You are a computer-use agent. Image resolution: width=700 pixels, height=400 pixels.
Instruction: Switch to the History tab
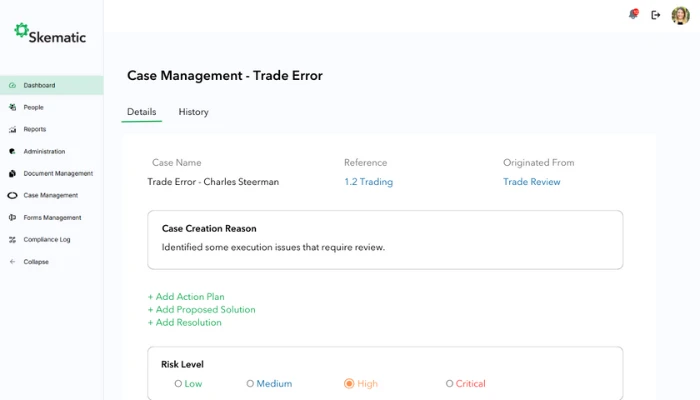[193, 112]
